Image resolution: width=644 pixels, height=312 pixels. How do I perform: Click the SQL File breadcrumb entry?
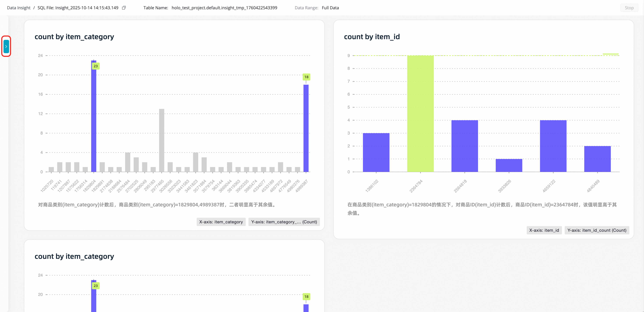(78, 8)
